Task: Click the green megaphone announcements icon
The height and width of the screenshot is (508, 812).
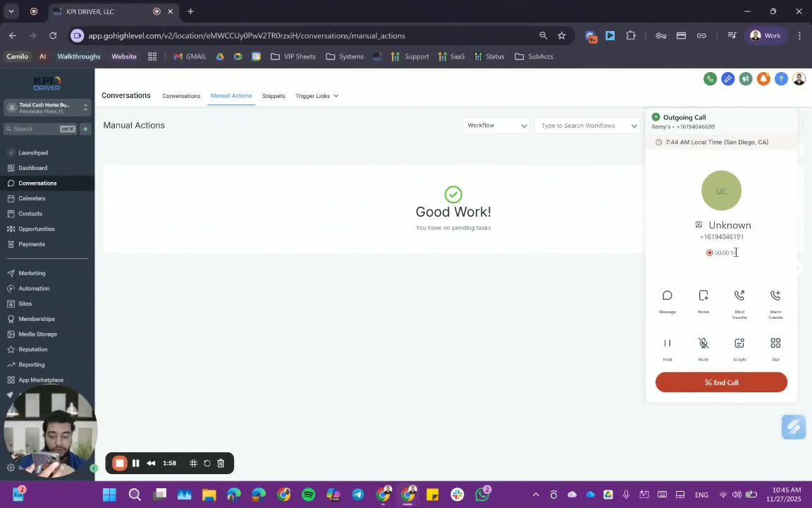Action: point(745,79)
